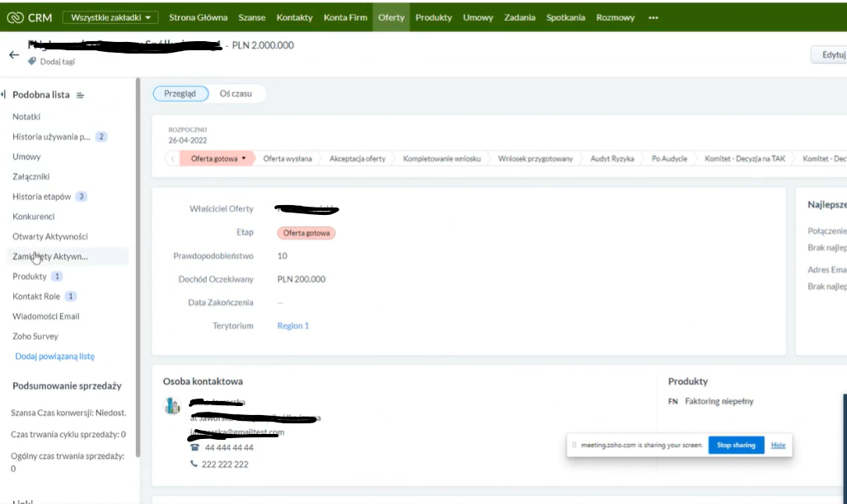Viewport: 847px width, 504px height.
Task: Open Konkurenci related list
Action: pos(34,217)
